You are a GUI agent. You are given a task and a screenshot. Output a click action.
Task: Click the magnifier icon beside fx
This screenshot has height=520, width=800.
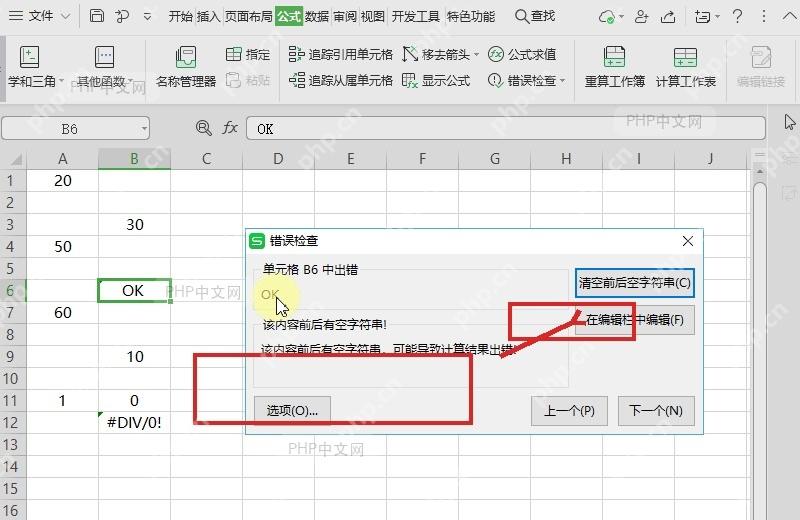click(x=204, y=128)
